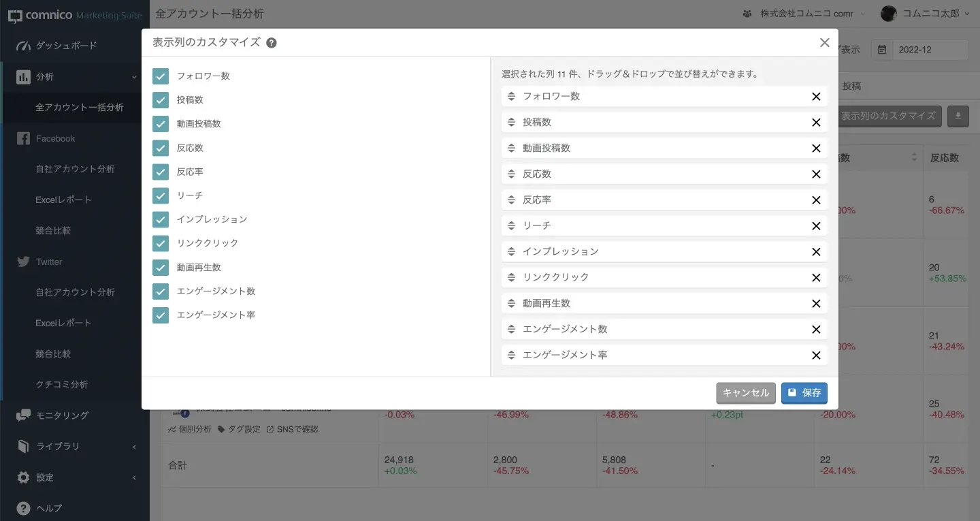Open 自社アカウント分析 under Facebook

[x=75, y=169]
